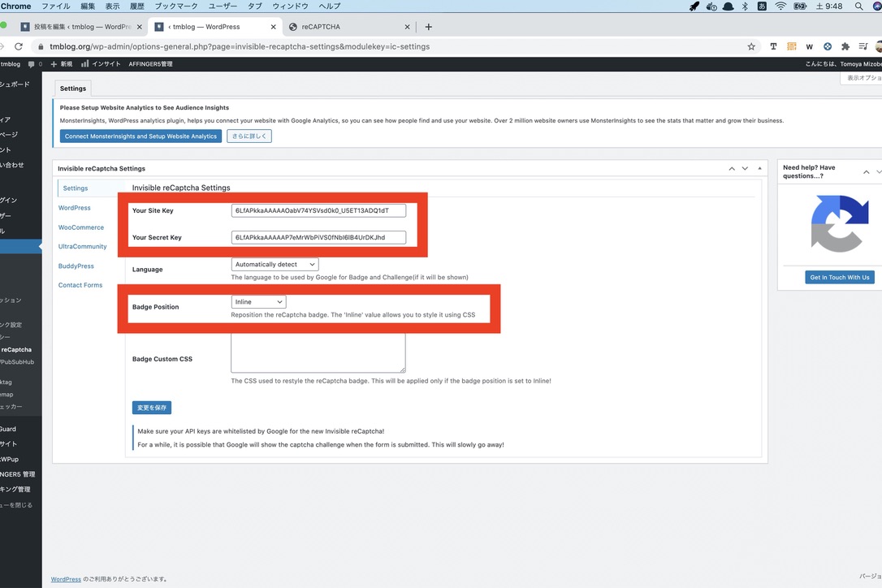Reload the page with the refresh icon

(x=19, y=47)
